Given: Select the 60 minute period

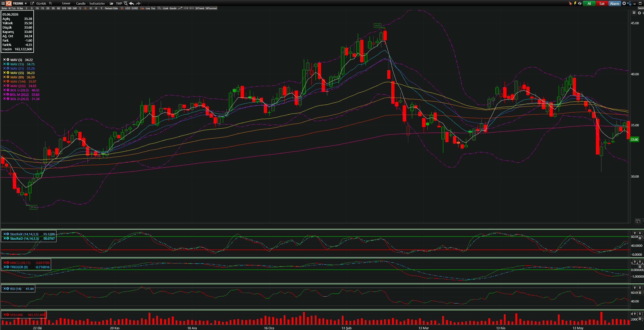Looking at the screenshot, I should coord(58,8).
